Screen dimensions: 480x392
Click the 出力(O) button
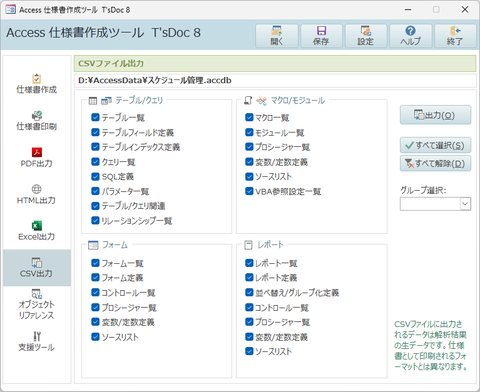pos(435,115)
